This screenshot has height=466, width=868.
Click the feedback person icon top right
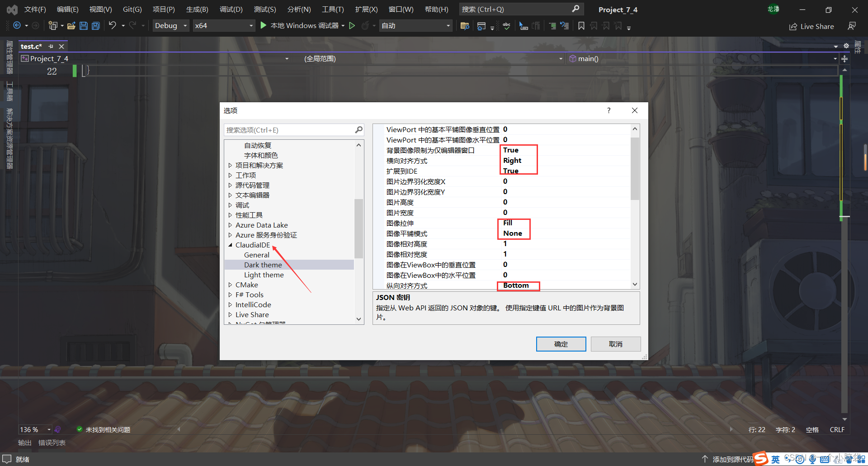(x=852, y=26)
